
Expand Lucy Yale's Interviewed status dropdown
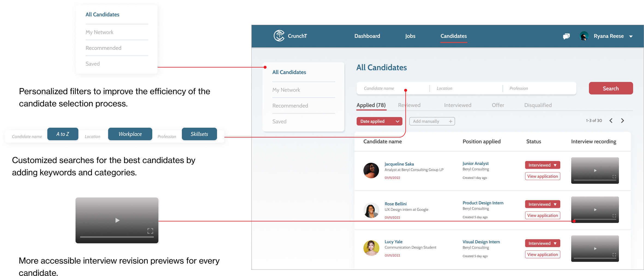point(555,243)
